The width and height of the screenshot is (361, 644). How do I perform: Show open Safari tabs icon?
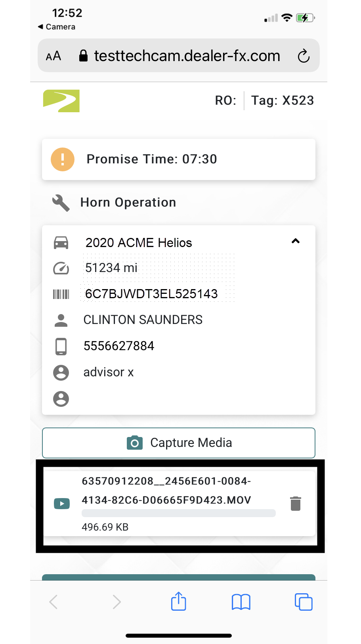click(304, 602)
